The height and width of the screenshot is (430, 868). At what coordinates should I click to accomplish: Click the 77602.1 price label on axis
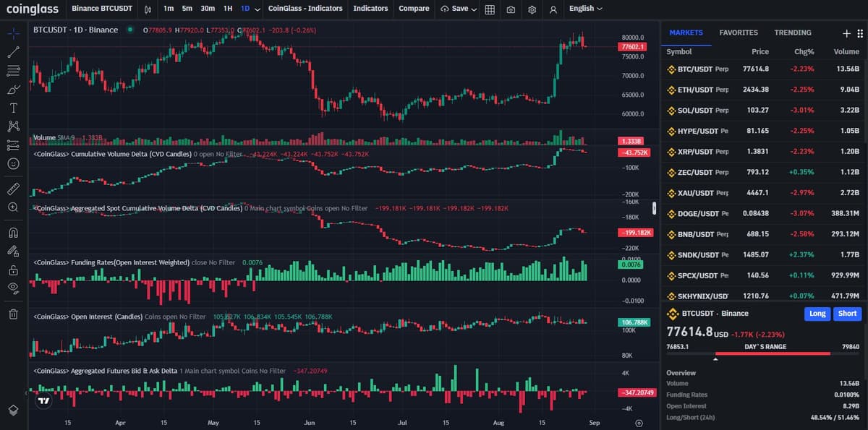[633, 47]
